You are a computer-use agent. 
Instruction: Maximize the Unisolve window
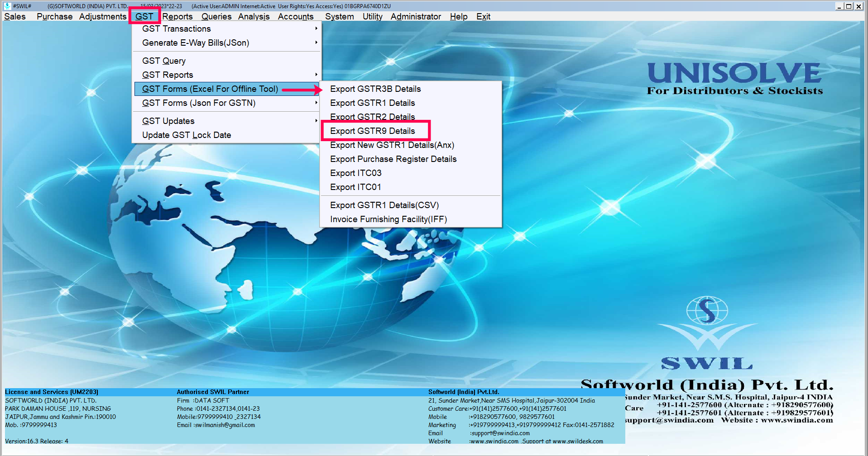[x=849, y=6]
